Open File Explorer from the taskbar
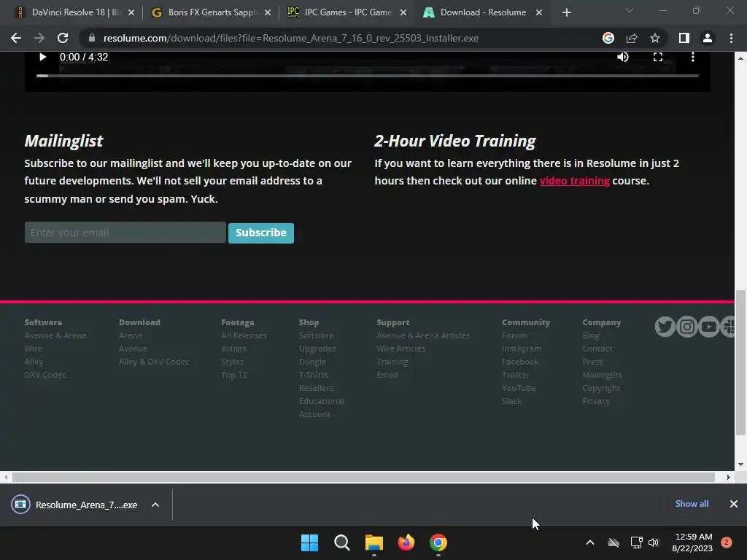Image resolution: width=747 pixels, height=560 pixels. coord(374,542)
